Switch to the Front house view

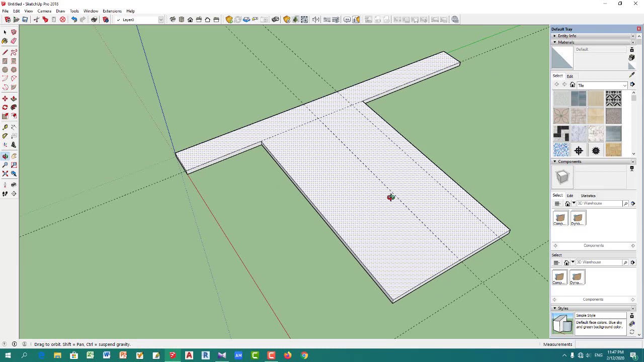coord(190,20)
